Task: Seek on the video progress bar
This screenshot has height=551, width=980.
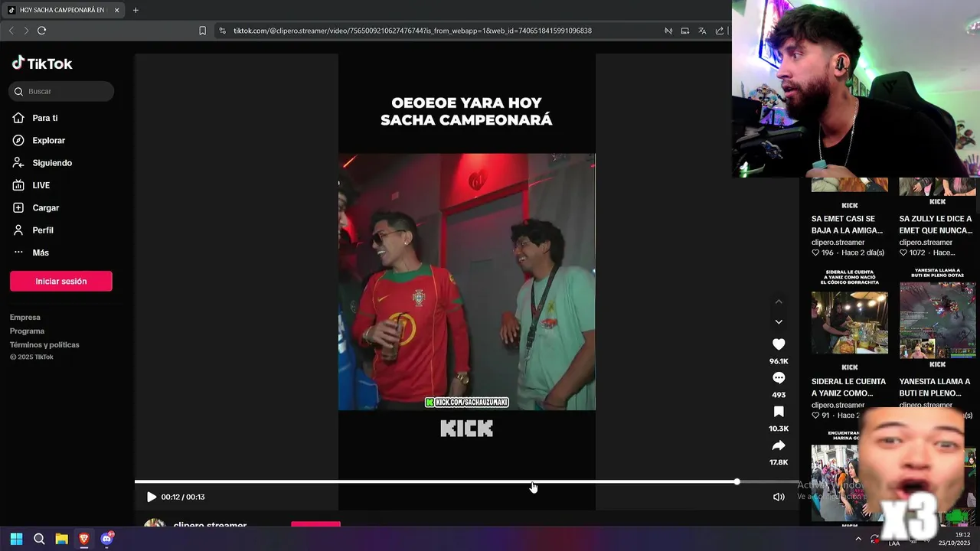Action: (467, 481)
